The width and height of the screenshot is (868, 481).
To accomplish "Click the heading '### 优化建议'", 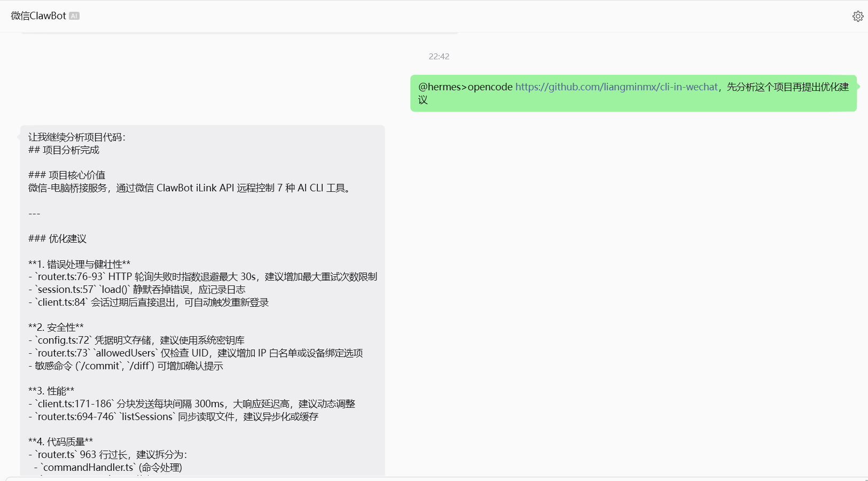I will (57, 239).
